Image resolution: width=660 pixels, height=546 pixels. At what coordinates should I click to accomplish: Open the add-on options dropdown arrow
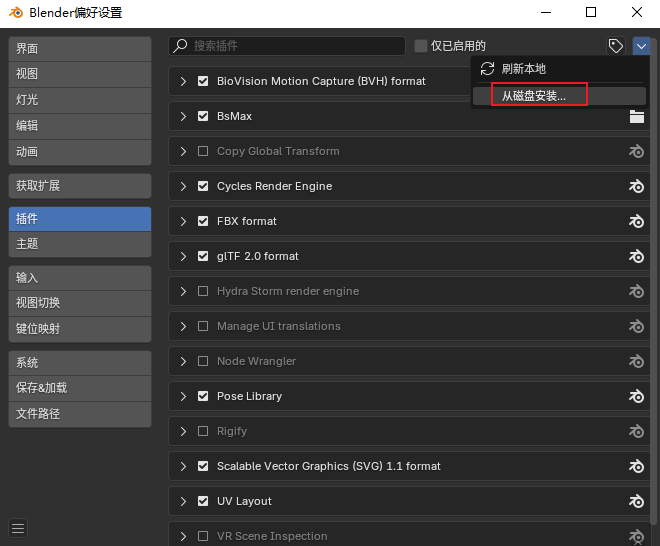(641, 46)
